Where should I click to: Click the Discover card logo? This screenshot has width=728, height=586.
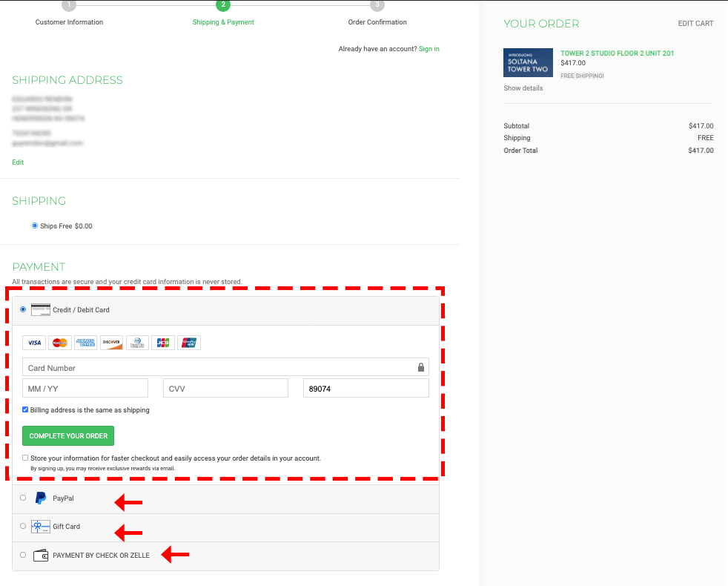click(x=111, y=343)
